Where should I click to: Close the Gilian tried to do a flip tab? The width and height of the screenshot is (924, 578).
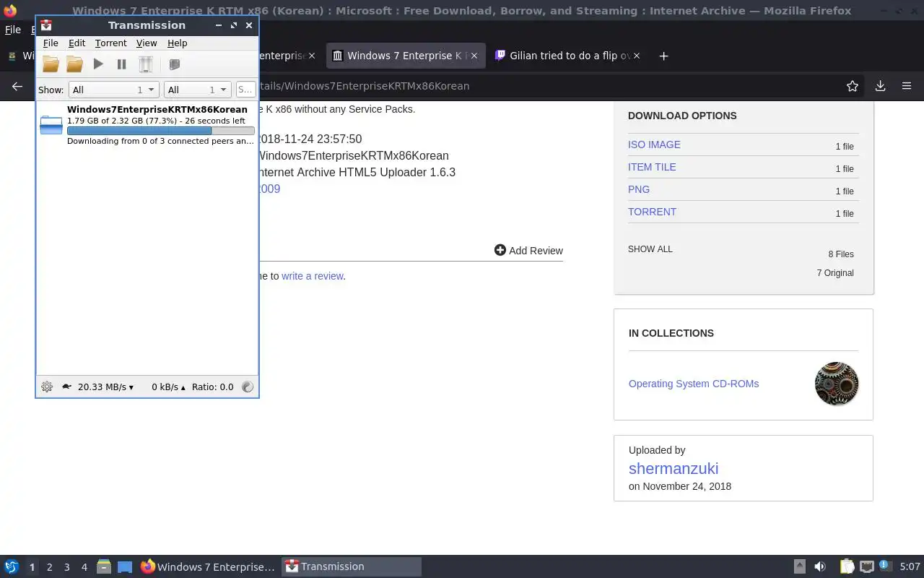tap(637, 56)
